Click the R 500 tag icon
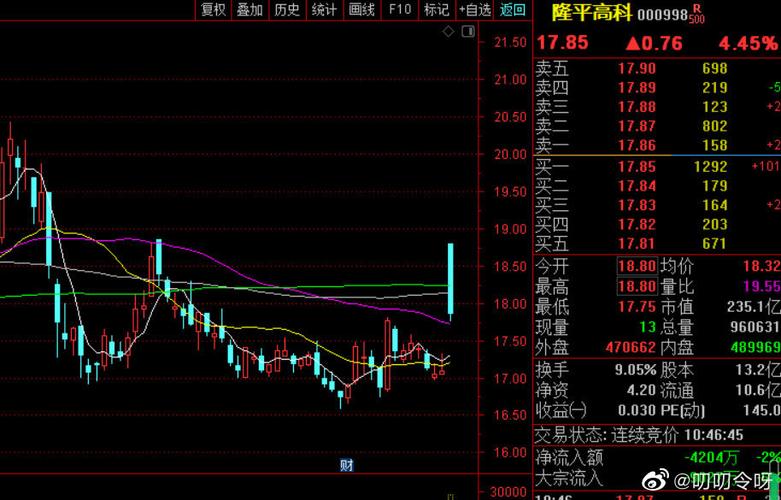 [x=697, y=13]
